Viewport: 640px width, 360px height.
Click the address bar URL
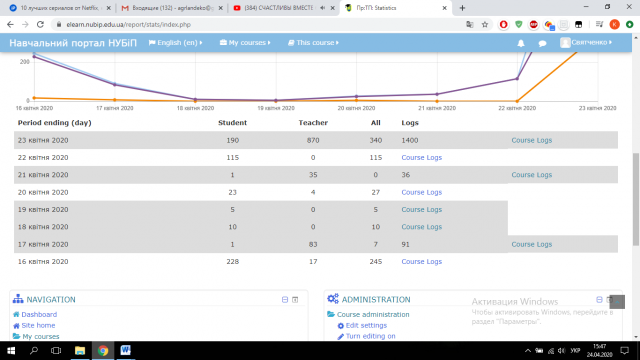click(129, 24)
